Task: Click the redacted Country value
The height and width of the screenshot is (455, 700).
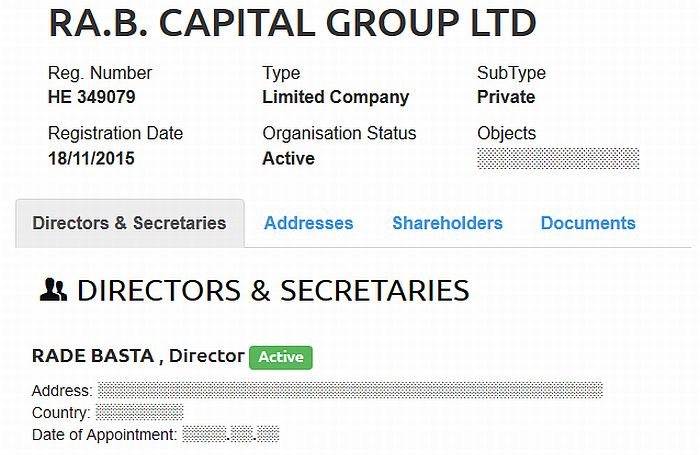Action: point(139,412)
